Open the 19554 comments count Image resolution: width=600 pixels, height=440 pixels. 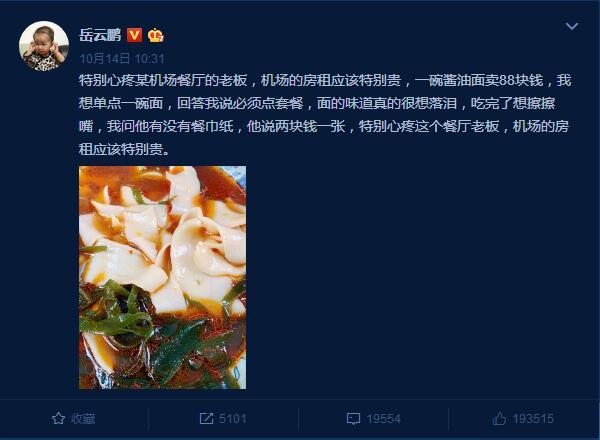pos(383,419)
